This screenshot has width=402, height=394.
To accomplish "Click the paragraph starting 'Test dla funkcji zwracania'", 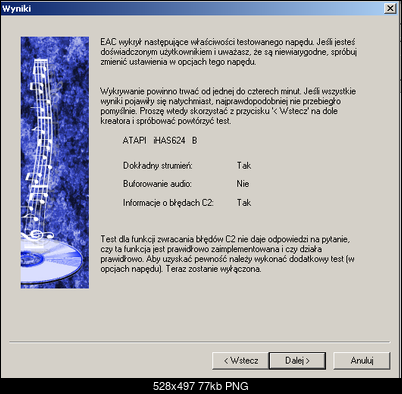I will click(227, 254).
